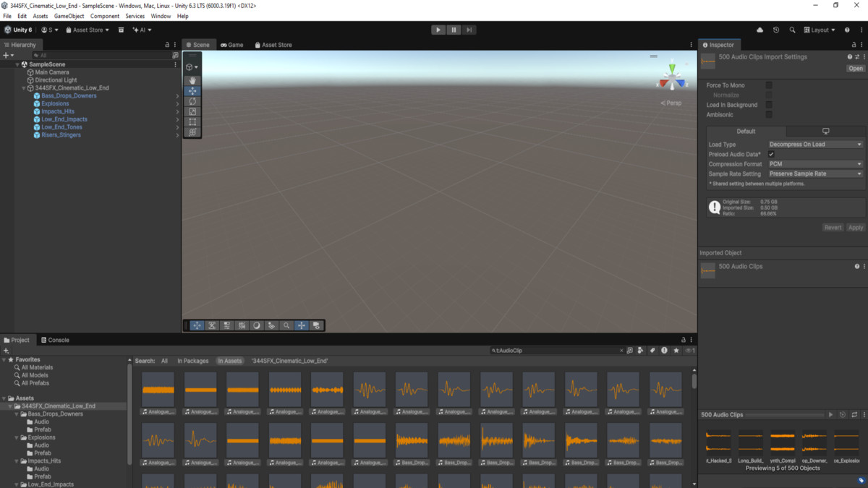The width and height of the screenshot is (868, 488).
Task: Select the Scale tool
Action: point(192,112)
